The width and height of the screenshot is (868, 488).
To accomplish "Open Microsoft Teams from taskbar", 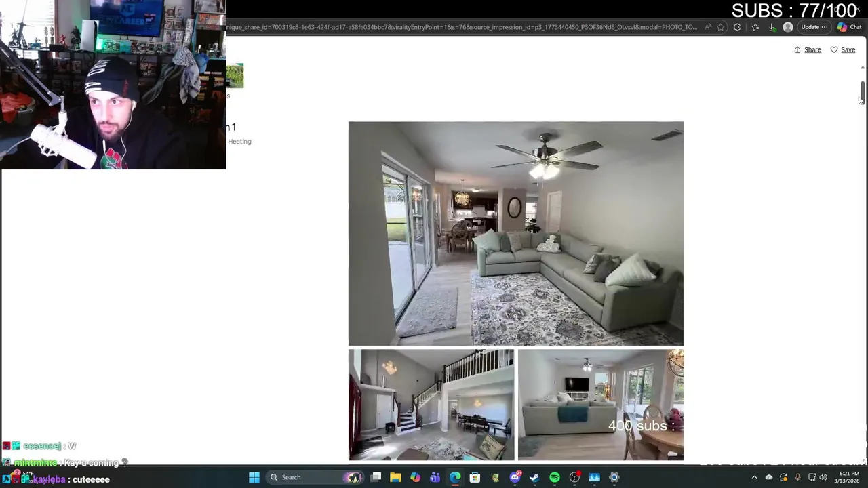I will [435, 477].
